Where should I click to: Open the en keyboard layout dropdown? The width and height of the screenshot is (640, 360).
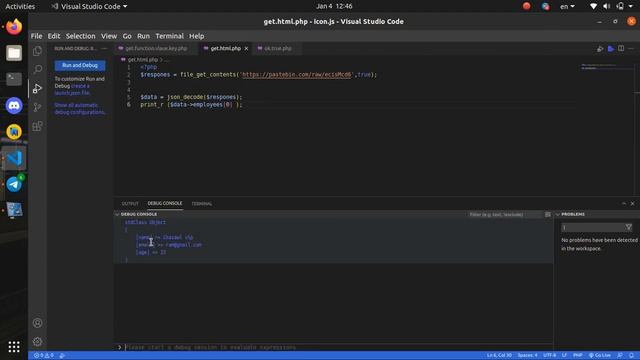(567, 7)
